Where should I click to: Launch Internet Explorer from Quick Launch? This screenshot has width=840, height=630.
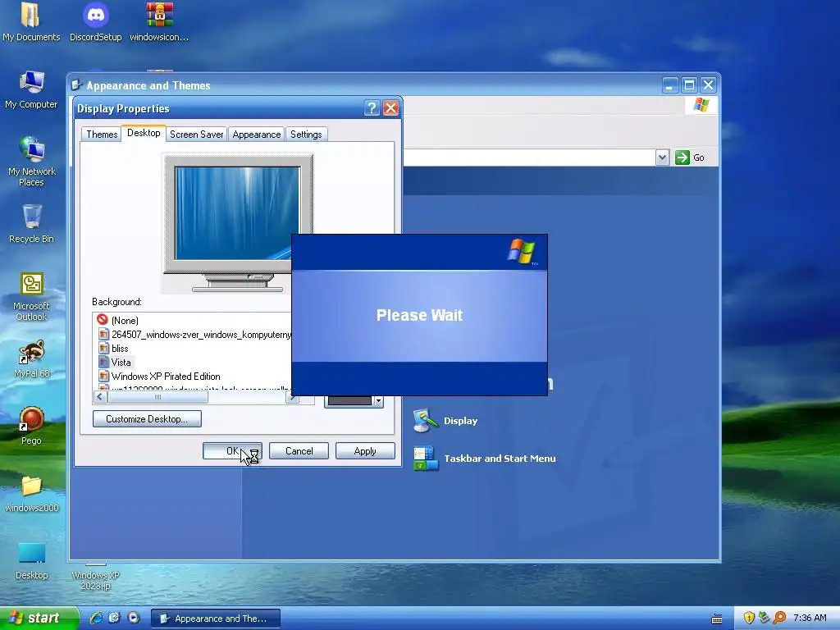click(x=97, y=619)
